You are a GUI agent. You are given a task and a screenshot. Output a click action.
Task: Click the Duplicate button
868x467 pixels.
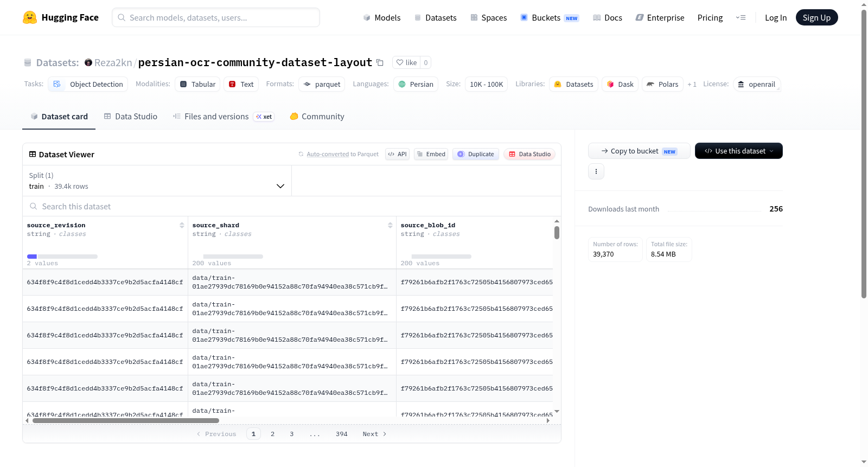475,154
